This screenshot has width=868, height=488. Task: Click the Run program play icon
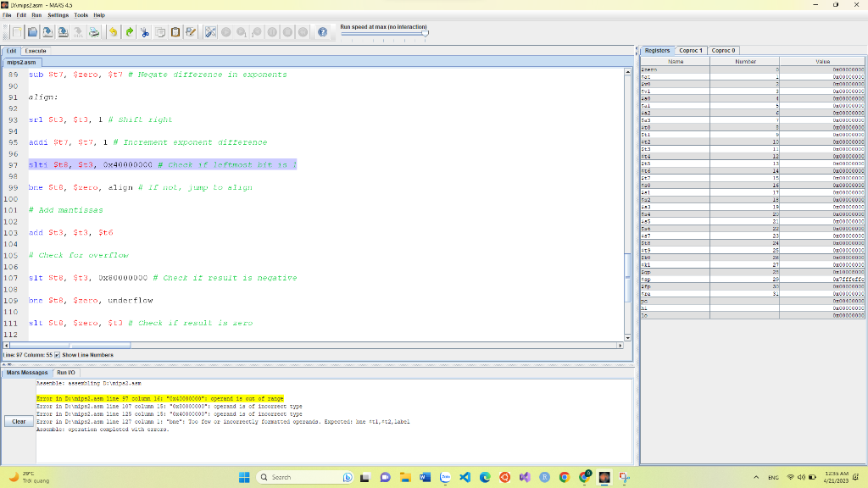pos(225,32)
